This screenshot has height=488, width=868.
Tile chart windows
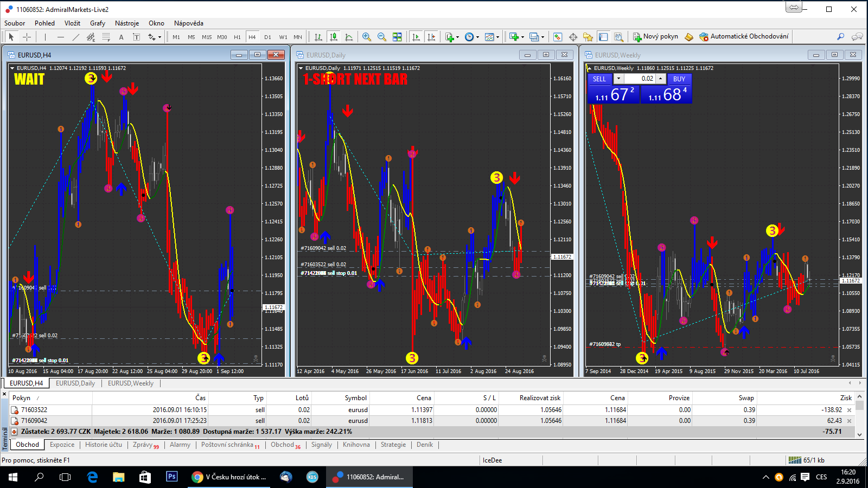[397, 37]
